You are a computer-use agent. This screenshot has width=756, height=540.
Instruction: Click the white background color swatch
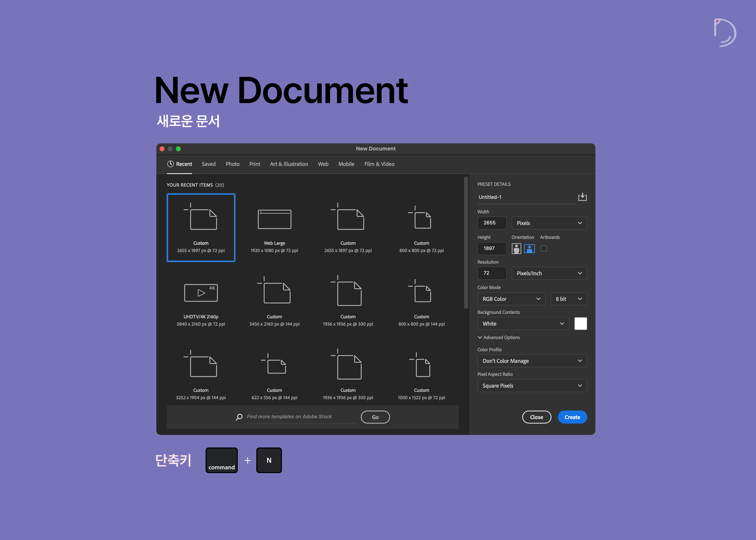580,324
